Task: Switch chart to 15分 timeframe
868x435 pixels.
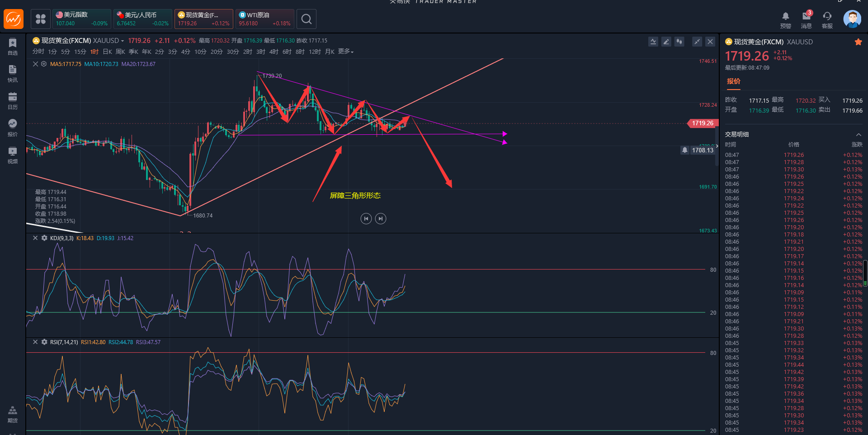Action: click(80, 52)
